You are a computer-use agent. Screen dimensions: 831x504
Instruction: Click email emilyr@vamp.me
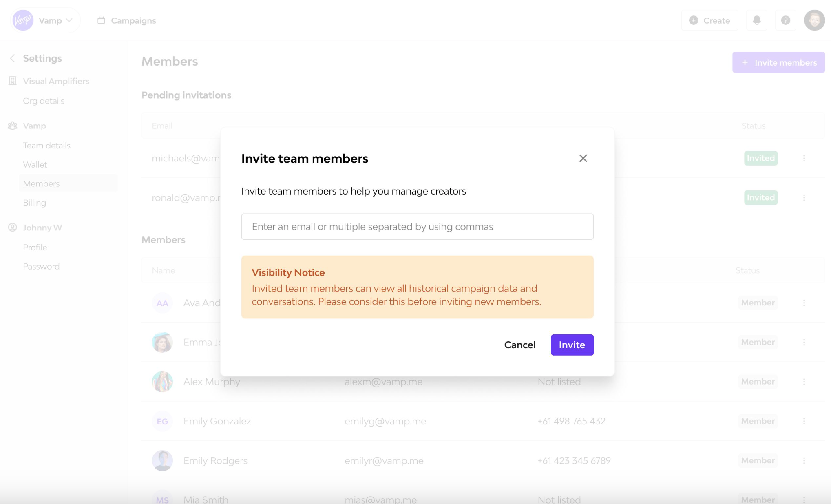coord(384,461)
